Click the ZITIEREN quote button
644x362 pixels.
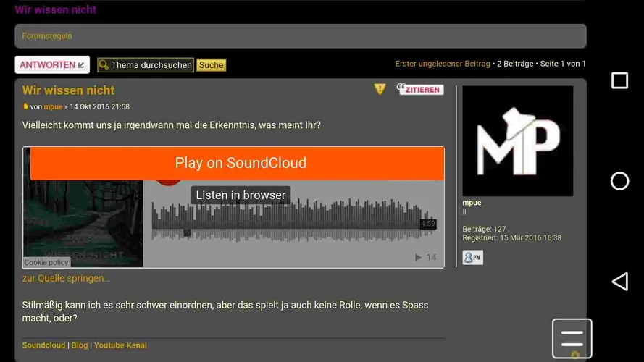(x=419, y=89)
